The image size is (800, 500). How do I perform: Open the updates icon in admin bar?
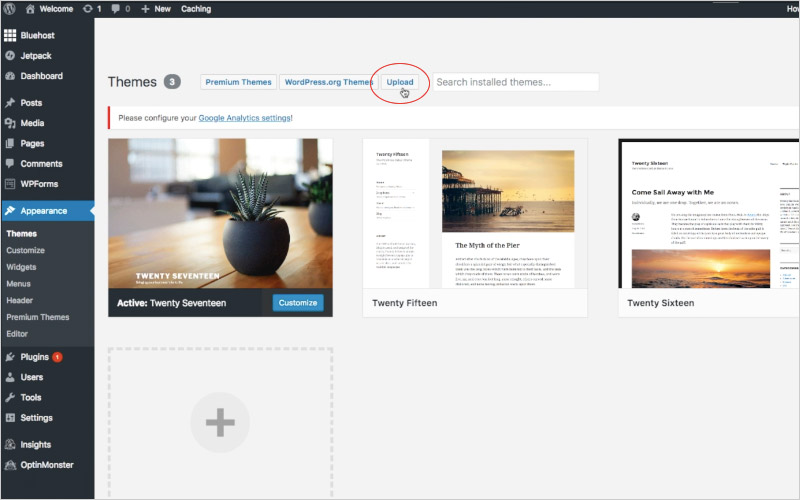point(92,9)
